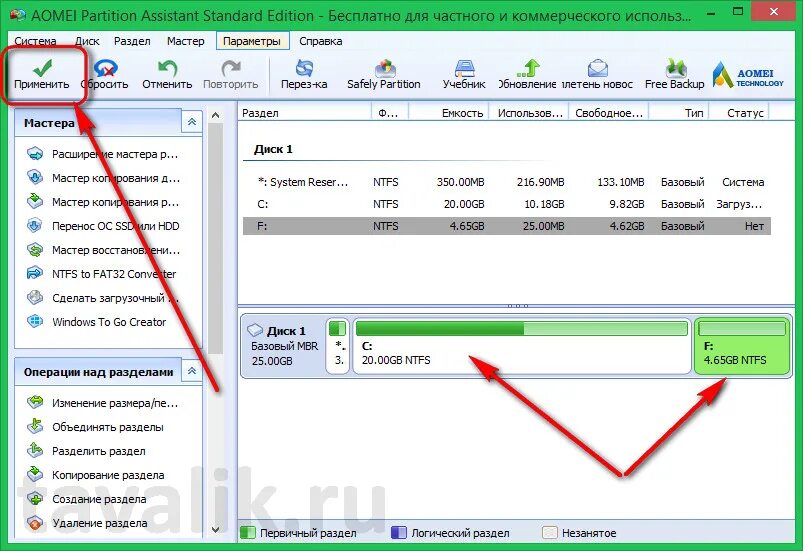803x551 pixels.
Task: Click sidebar scrollbar down arrow
Action: click(216, 529)
